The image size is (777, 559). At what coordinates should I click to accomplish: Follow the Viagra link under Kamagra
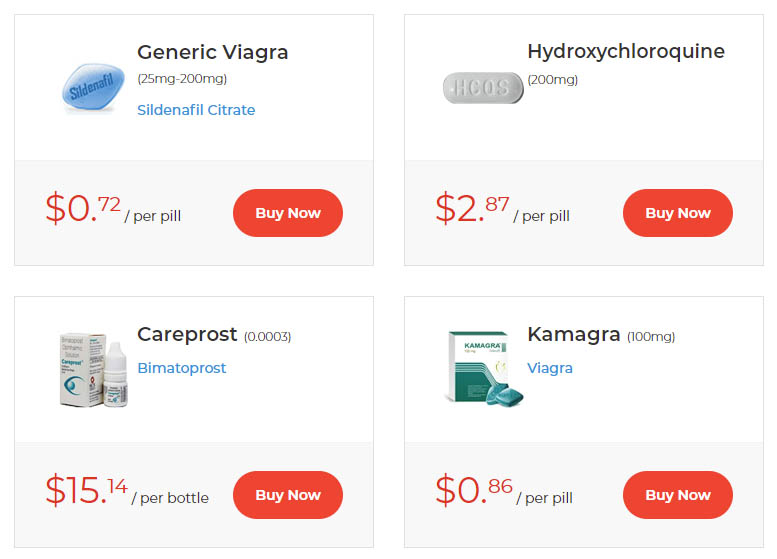(550, 368)
